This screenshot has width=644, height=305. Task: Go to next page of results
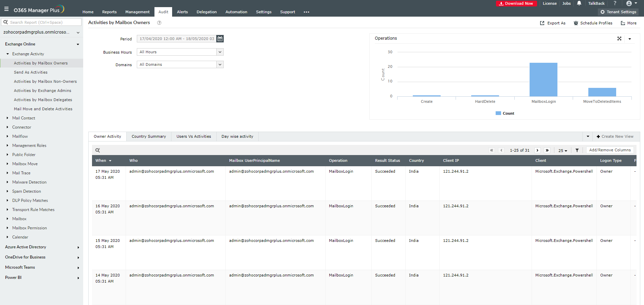click(537, 150)
